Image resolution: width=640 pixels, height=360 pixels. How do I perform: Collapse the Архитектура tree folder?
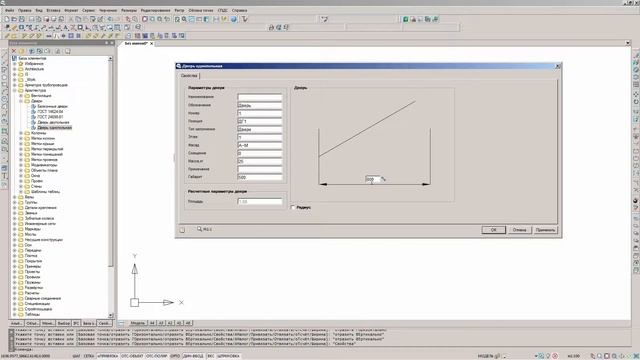click(x=15, y=90)
